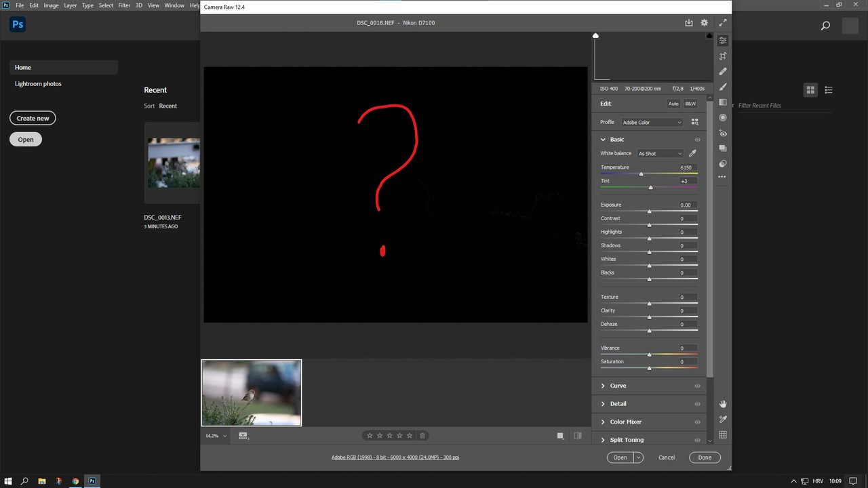Screen dimensions: 868x488
Task: Open the Sort Recent dropdown
Action: pos(168,106)
